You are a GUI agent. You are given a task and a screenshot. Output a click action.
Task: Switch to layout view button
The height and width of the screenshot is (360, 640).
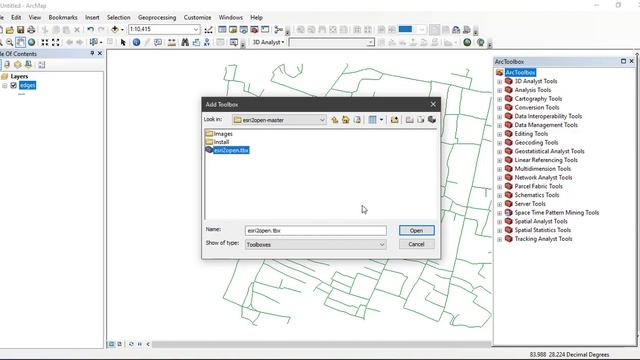pos(120,344)
